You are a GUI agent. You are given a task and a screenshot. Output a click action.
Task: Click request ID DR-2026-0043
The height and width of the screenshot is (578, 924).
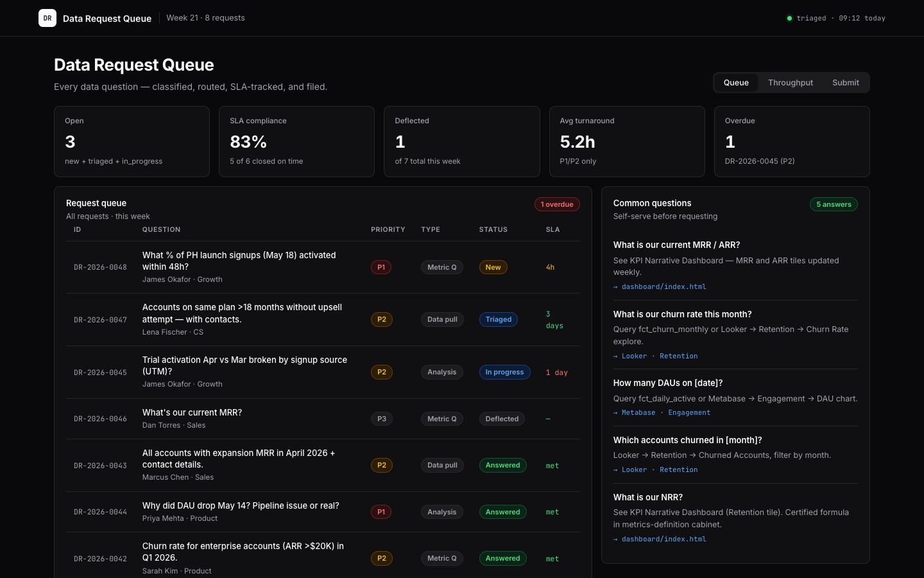[x=100, y=466]
